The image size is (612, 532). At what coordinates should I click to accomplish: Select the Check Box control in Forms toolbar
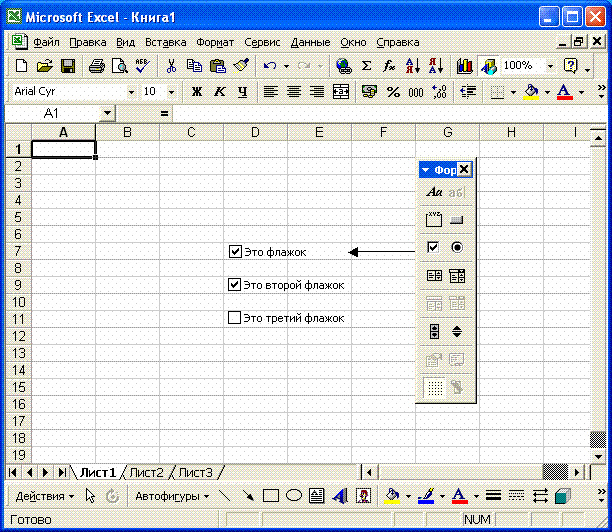pos(434,247)
